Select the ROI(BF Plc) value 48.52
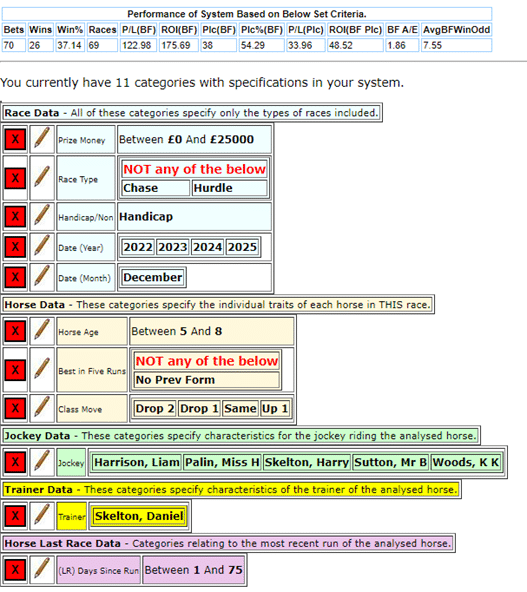This screenshot has height=592, width=527. [x=355, y=45]
